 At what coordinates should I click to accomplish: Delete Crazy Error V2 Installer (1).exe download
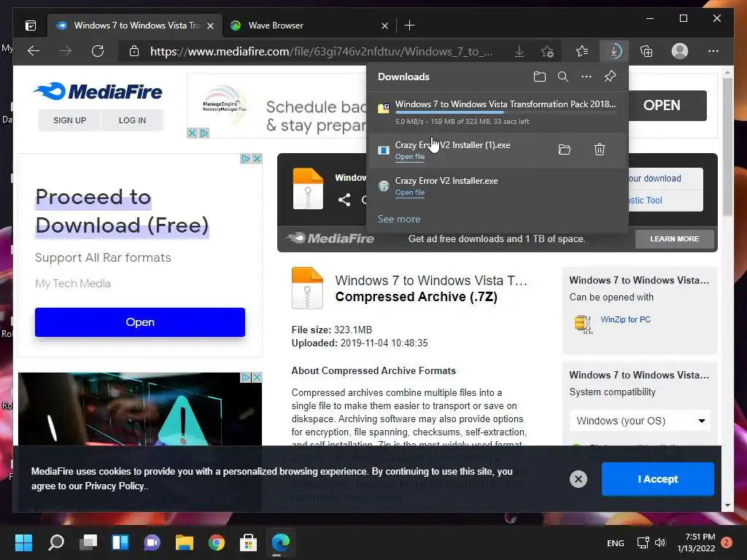(600, 149)
